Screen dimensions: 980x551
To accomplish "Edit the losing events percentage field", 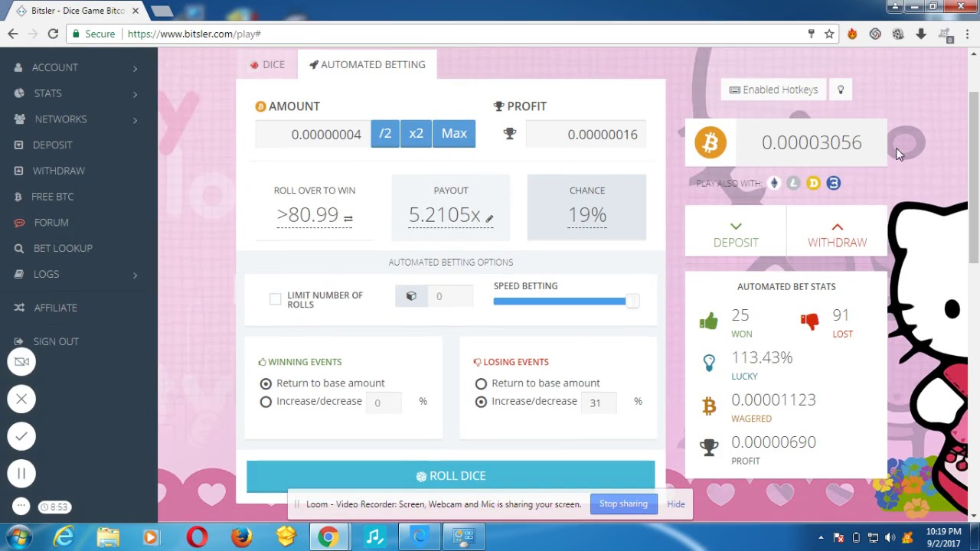I will pyautogui.click(x=600, y=403).
